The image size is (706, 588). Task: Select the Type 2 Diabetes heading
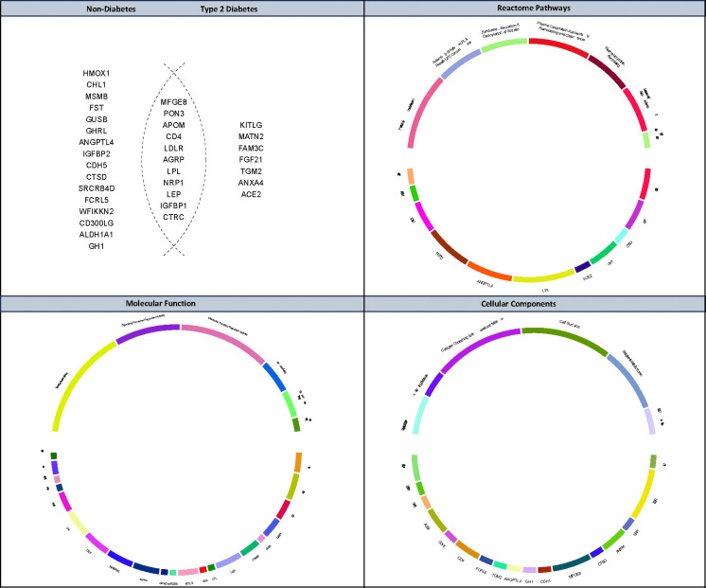pyautogui.click(x=223, y=9)
